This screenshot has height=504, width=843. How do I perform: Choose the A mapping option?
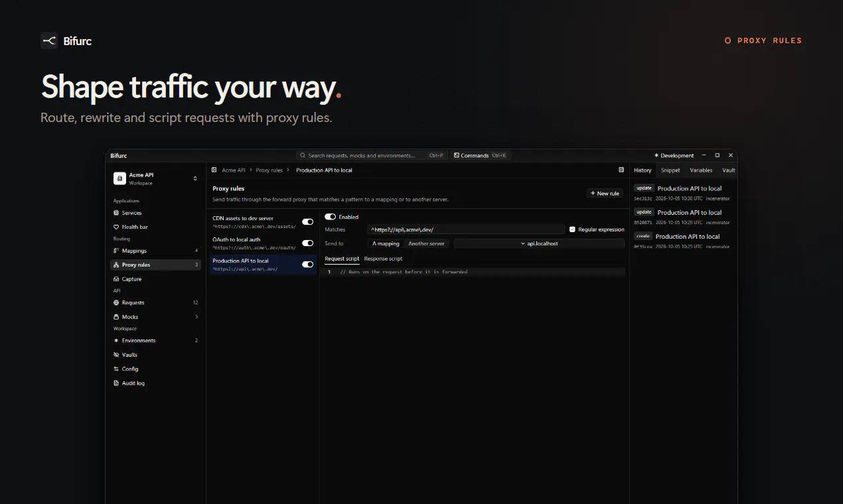click(x=386, y=243)
